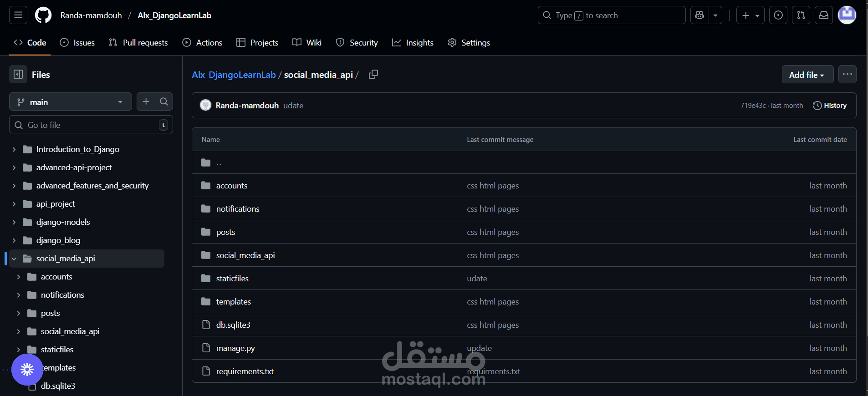Open 'requirments.txt' commit message link

coord(493,371)
